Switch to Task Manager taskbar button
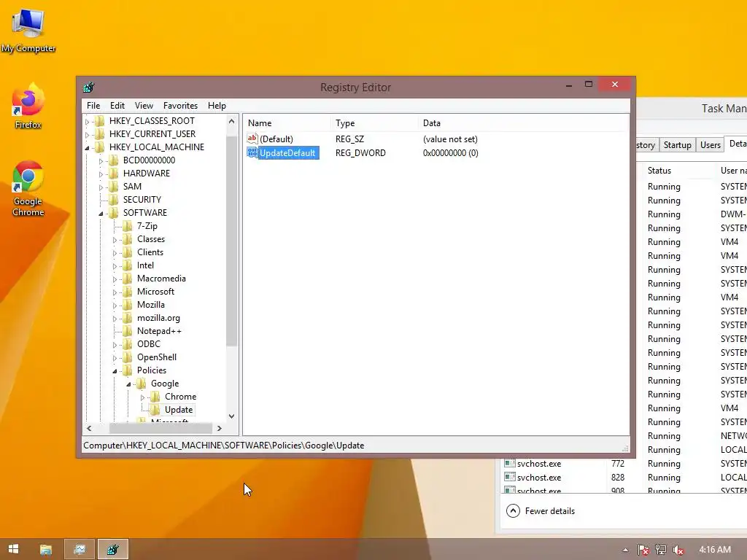This screenshot has height=560, width=747. pos(80,550)
